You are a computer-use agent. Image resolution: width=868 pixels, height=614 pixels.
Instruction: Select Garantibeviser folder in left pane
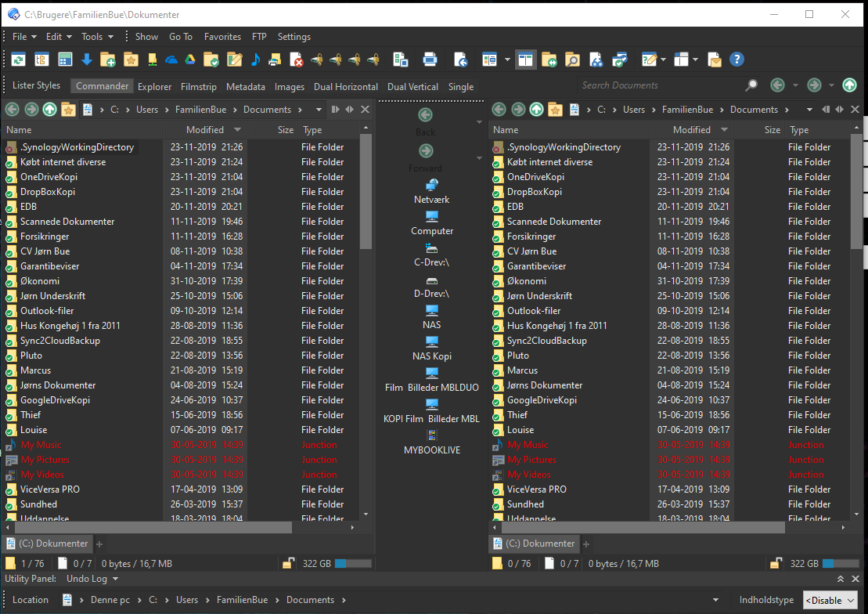(50, 266)
